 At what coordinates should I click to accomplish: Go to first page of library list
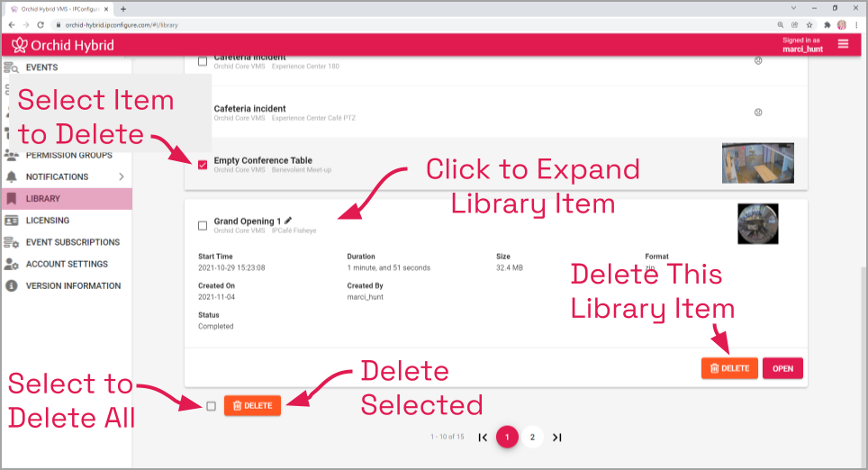(483, 438)
